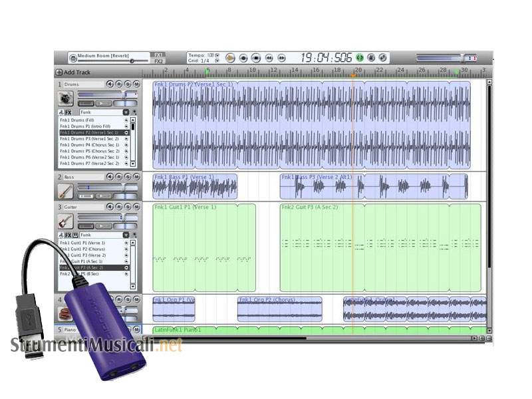The image size is (532, 399).
Task: Click the metronome button next to timer
Action: point(371,59)
